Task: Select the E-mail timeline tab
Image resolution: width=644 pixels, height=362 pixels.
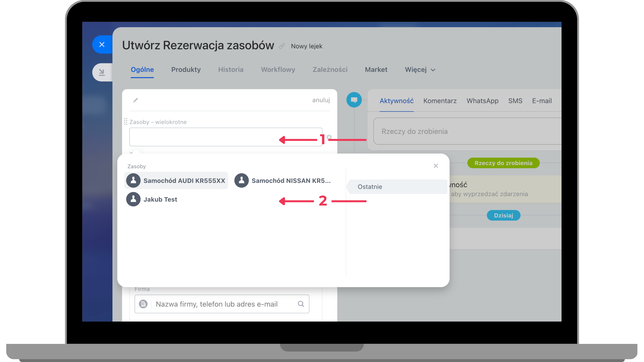Action: (x=542, y=101)
